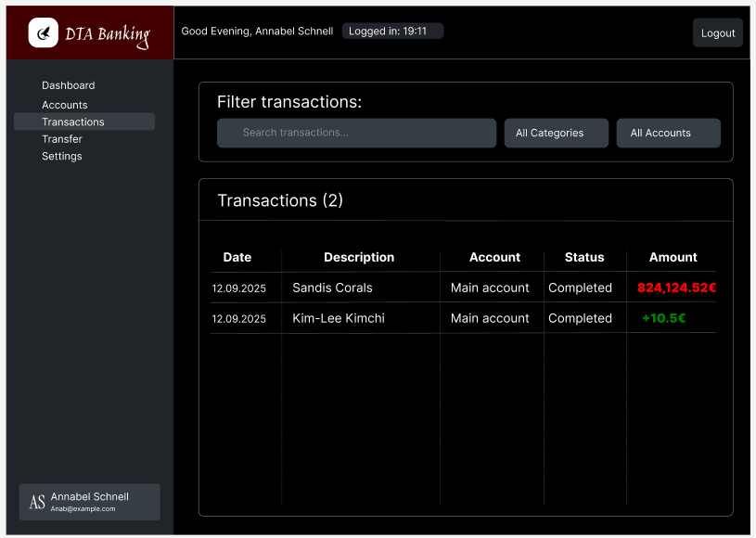
Task: Click the Annabel Schnell profile card
Action: (90, 502)
